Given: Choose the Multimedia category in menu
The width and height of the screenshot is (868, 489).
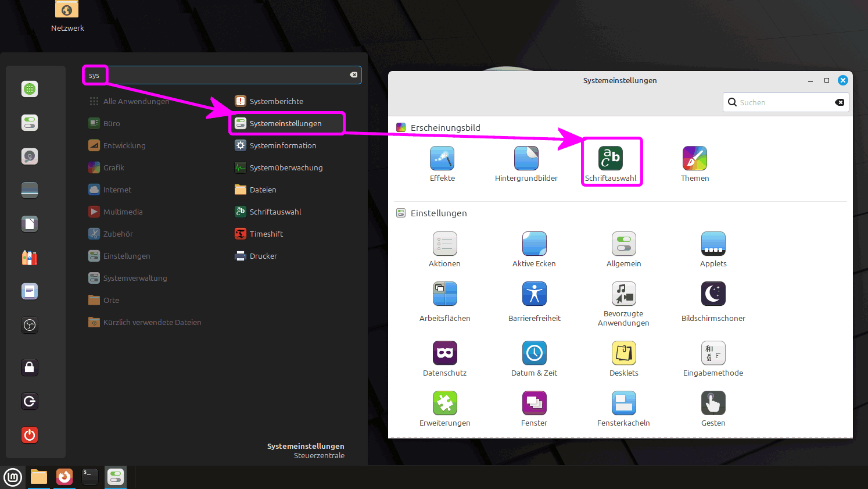Looking at the screenshot, I should tap(123, 212).
